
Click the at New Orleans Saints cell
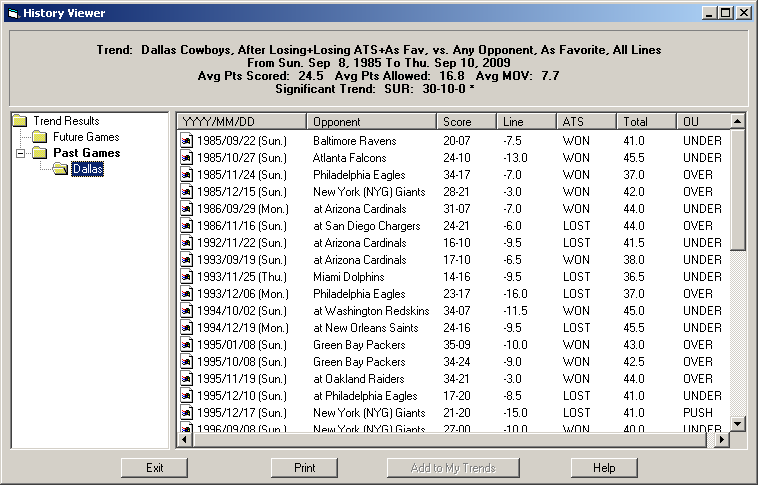[365, 328]
